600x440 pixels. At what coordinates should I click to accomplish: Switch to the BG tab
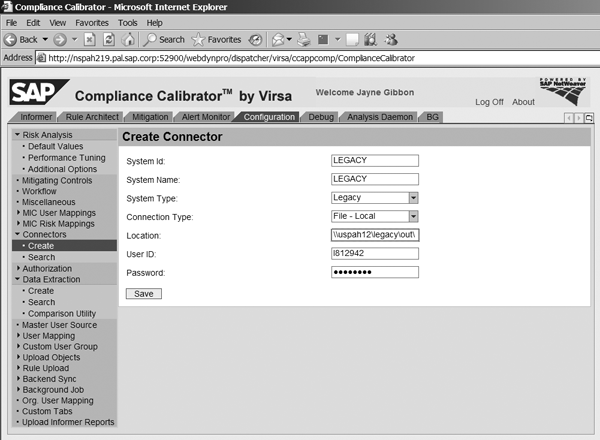click(x=432, y=117)
